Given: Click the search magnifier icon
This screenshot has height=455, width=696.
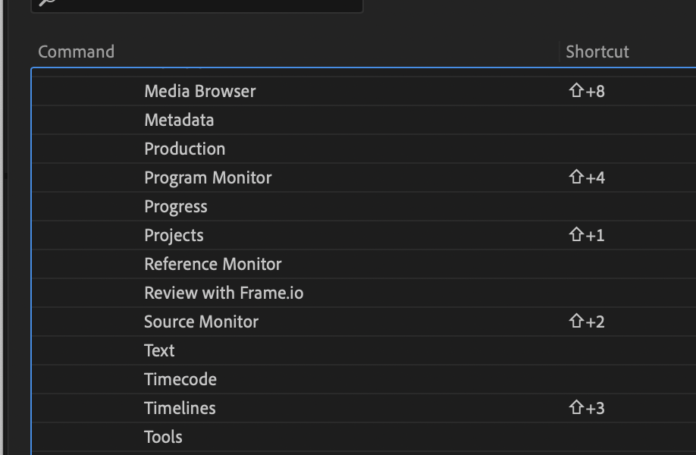Looking at the screenshot, I should [x=47, y=2].
